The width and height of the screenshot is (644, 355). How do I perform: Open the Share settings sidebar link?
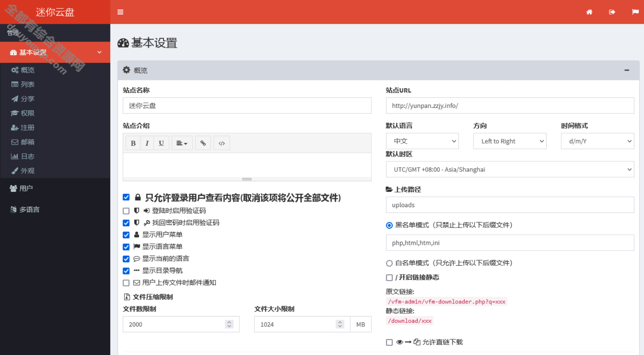point(27,99)
